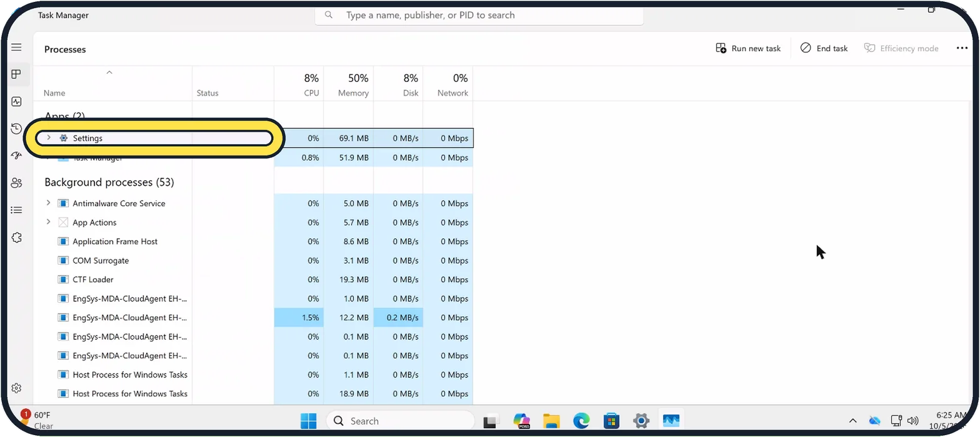The image size is (980, 437).
Task: Click Run new task
Action: [x=748, y=48]
